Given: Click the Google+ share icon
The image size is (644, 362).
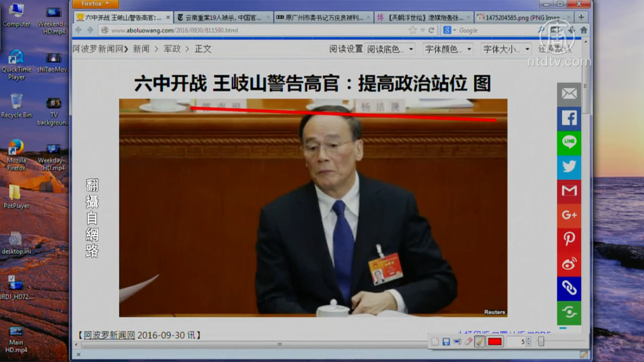Looking at the screenshot, I should (x=569, y=215).
